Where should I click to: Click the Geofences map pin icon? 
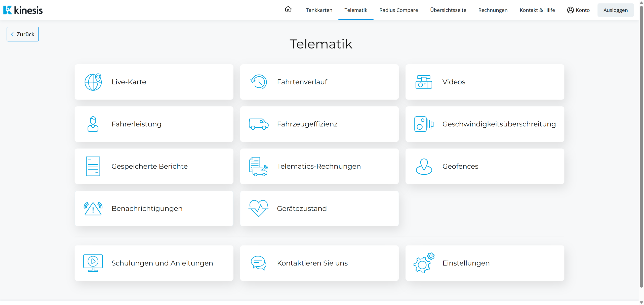click(424, 166)
